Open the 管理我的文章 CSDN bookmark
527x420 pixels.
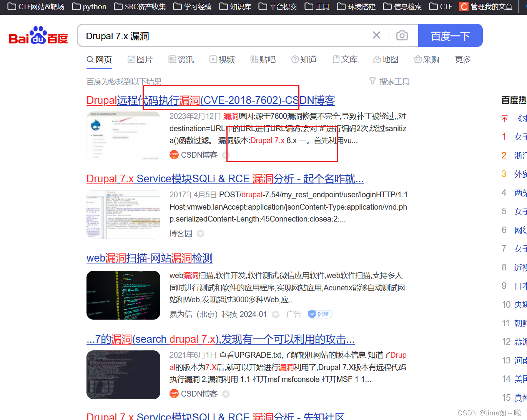pyautogui.click(x=486, y=7)
